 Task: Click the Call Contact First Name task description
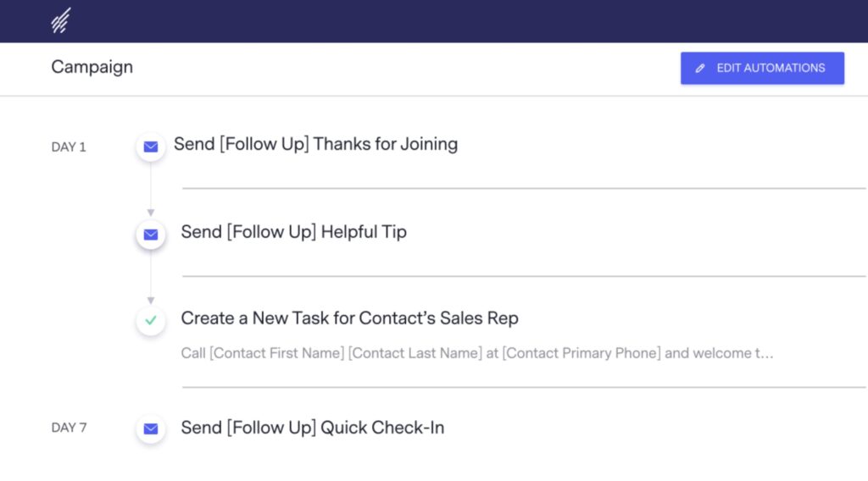(x=466, y=353)
